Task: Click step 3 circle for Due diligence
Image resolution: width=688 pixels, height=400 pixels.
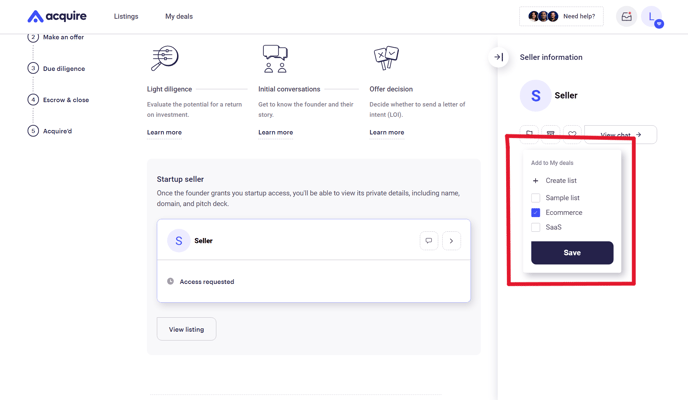Action: tap(33, 68)
